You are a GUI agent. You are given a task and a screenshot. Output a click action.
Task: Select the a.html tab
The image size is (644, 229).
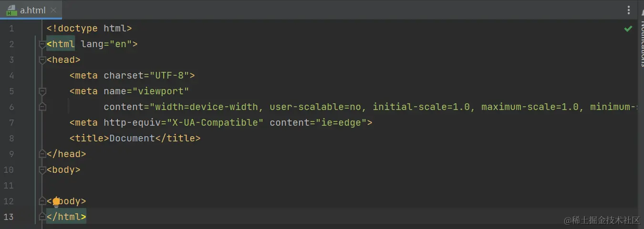click(32, 10)
